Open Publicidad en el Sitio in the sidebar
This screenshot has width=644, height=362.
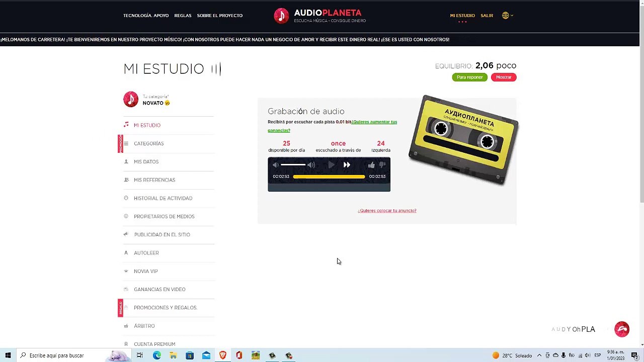click(x=162, y=235)
